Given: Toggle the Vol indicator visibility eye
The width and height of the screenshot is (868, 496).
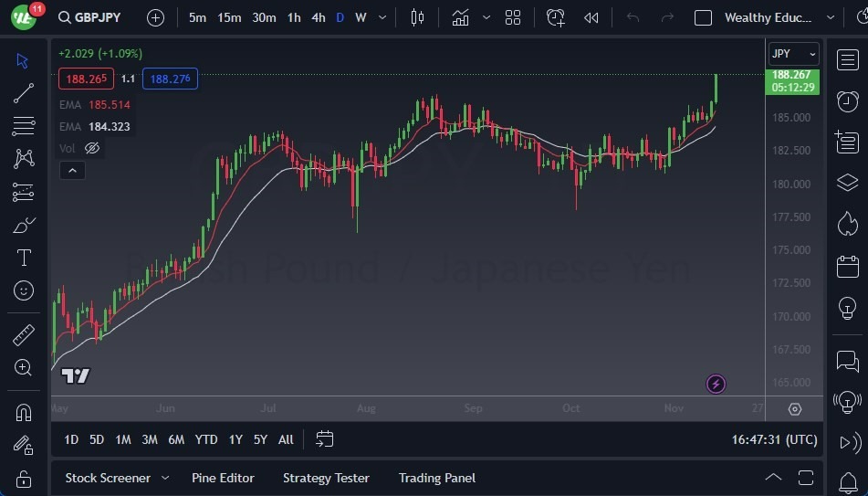Looking at the screenshot, I should tap(92, 149).
